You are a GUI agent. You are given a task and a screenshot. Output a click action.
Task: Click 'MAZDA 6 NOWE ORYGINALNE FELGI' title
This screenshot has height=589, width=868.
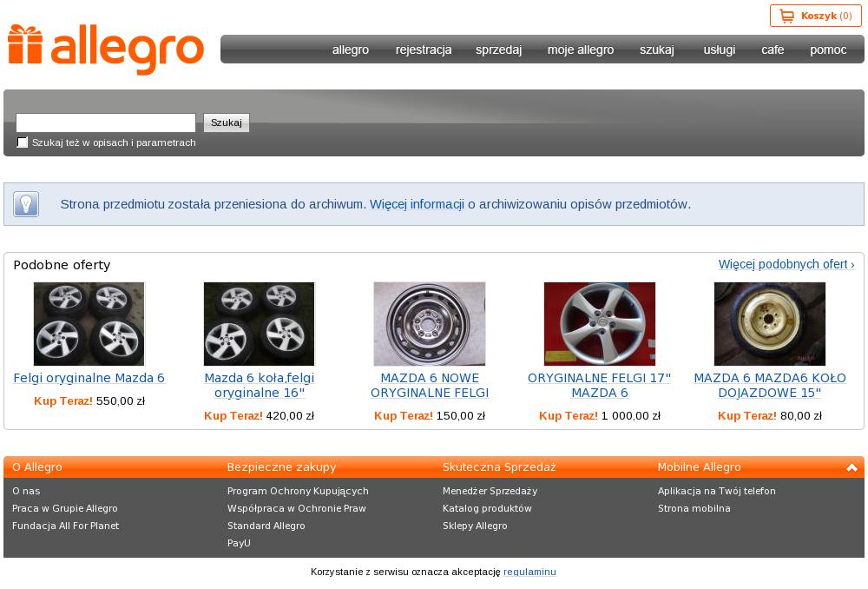pos(430,385)
